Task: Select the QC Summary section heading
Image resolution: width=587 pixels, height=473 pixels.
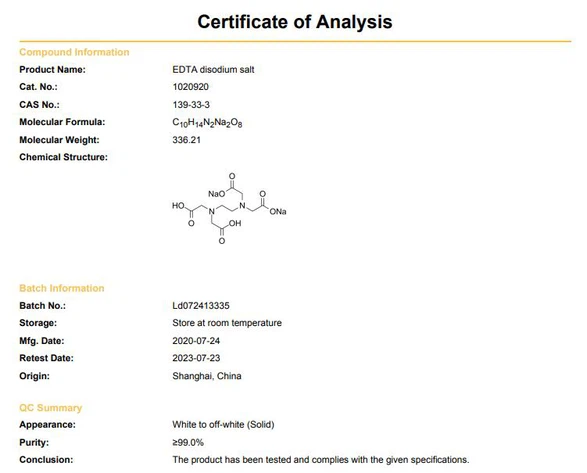Action: [51, 407]
